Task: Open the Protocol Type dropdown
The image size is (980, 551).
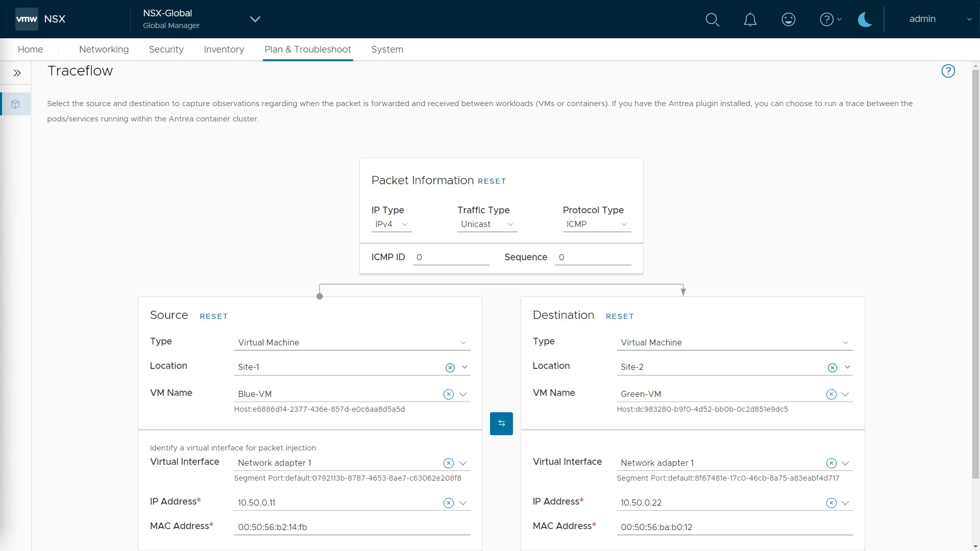Action: [x=596, y=224]
